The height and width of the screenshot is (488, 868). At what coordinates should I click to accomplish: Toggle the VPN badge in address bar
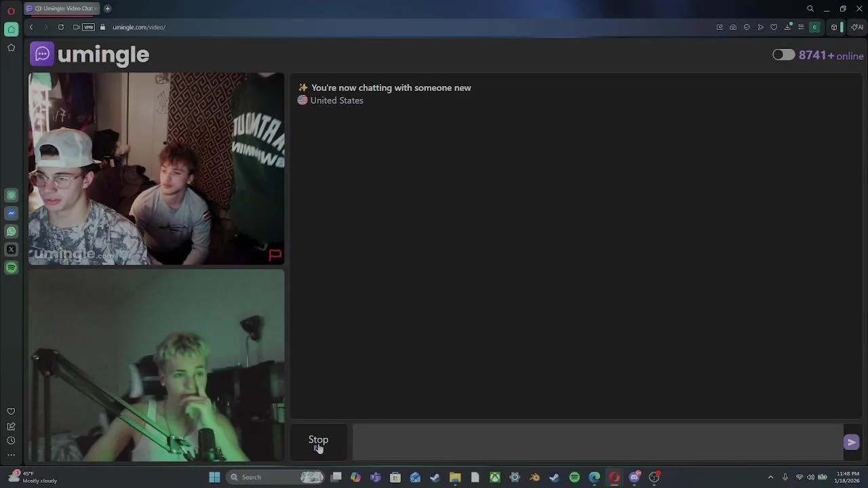pos(89,27)
